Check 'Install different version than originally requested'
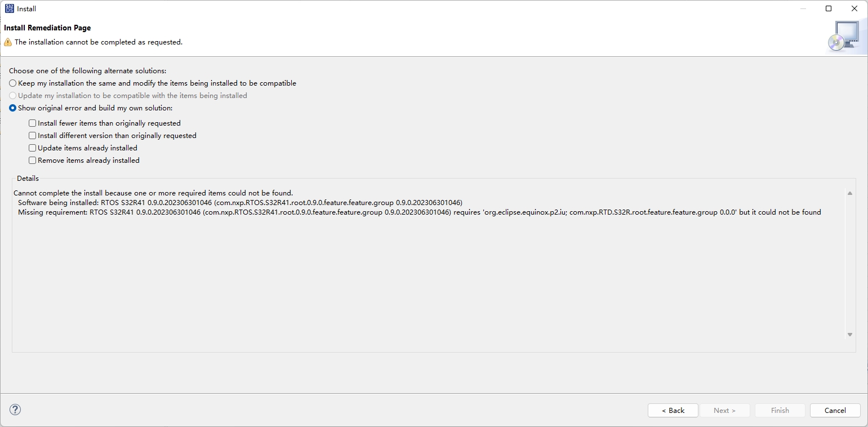 [33, 135]
